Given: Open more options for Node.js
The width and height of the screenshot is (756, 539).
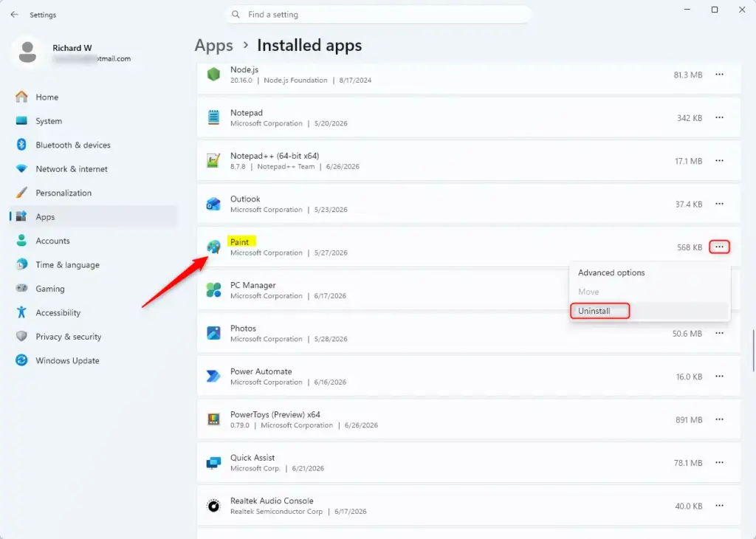Looking at the screenshot, I should (x=719, y=75).
